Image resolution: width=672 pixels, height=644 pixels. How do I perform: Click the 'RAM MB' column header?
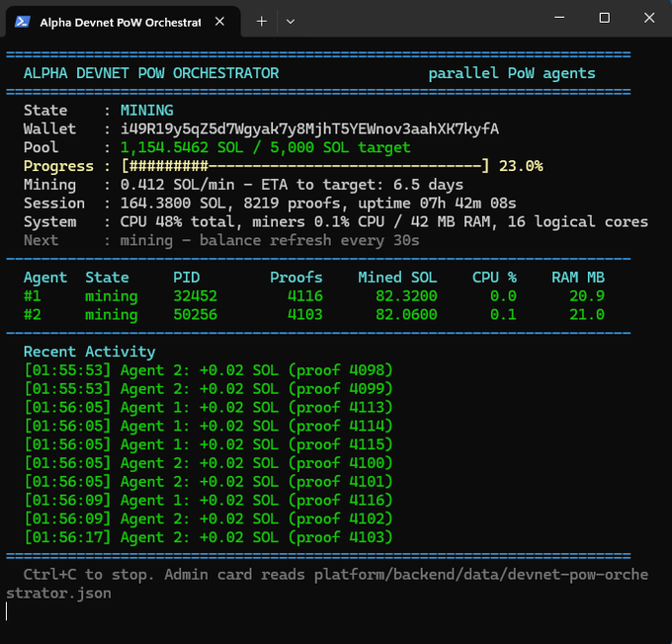(x=578, y=278)
